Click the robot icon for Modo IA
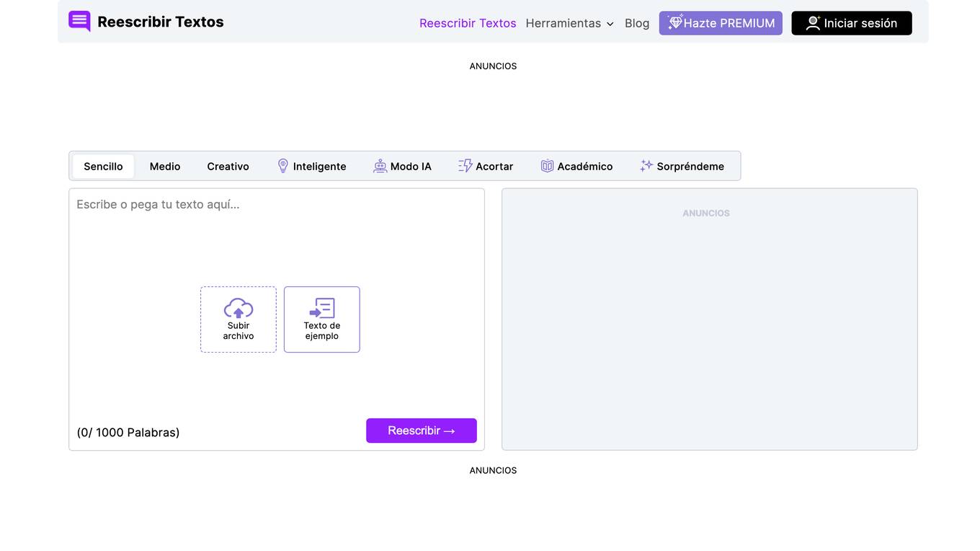 [380, 166]
